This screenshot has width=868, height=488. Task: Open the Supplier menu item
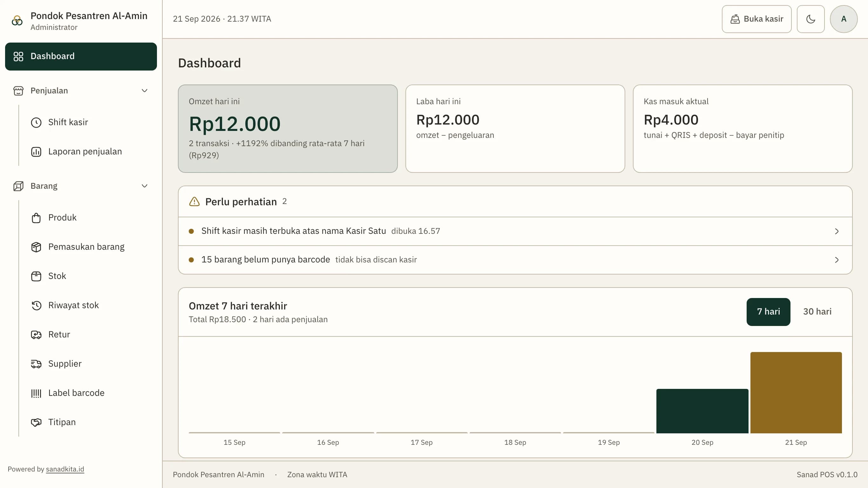(x=89, y=364)
